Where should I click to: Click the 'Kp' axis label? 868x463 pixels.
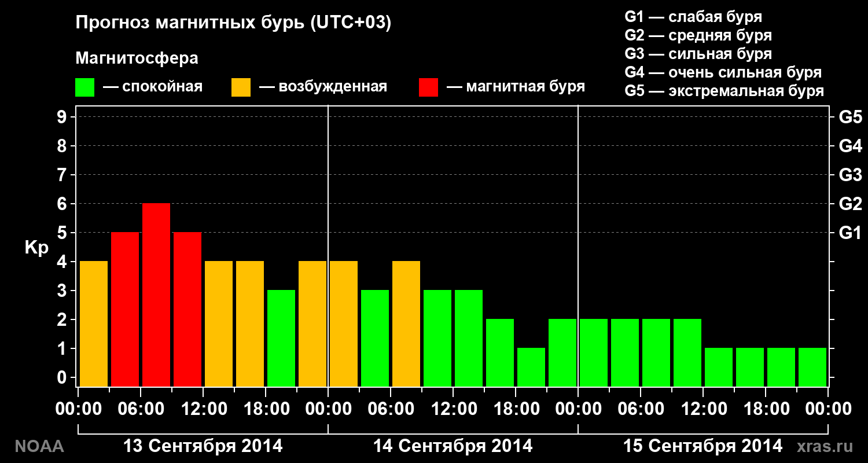(36, 248)
